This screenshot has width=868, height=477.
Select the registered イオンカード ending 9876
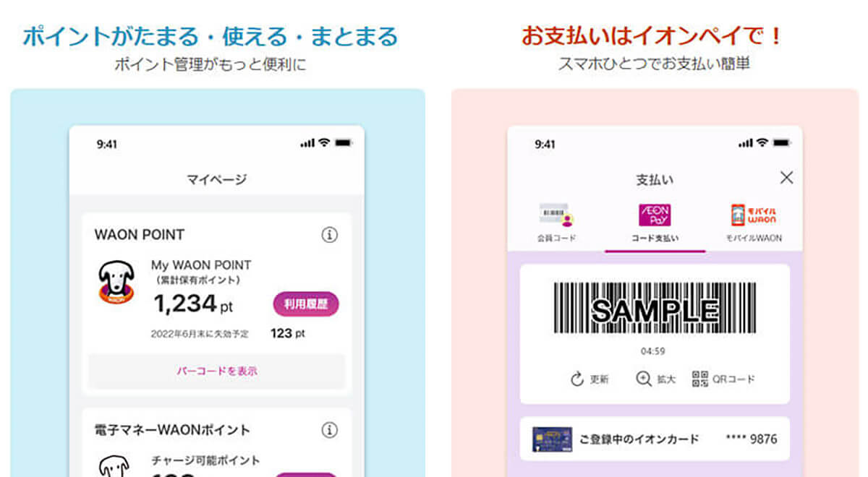[x=655, y=439]
